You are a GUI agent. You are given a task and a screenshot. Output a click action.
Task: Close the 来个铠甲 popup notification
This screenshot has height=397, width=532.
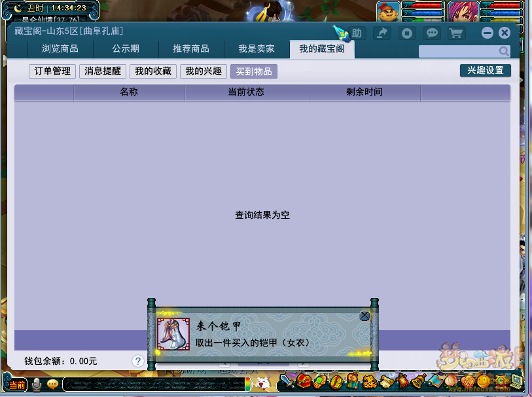(364, 316)
